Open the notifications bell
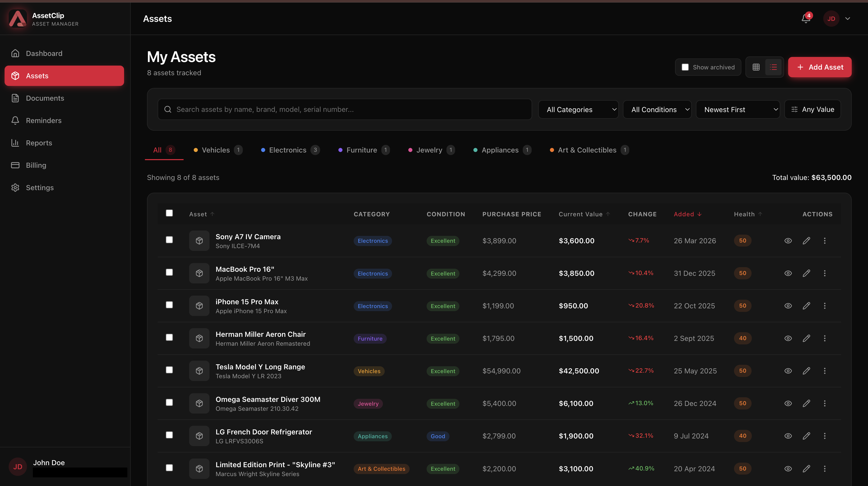Screen dimensions: 868x486 [x=806, y=19]
